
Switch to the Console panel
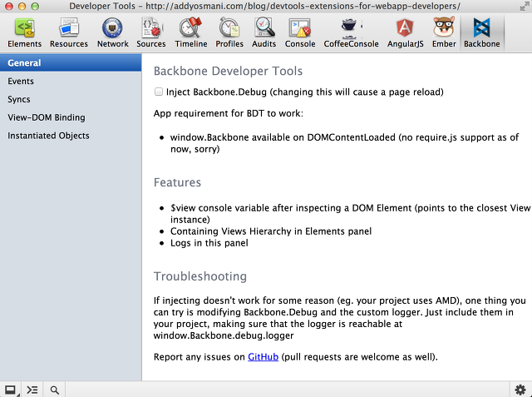point(300,33)
